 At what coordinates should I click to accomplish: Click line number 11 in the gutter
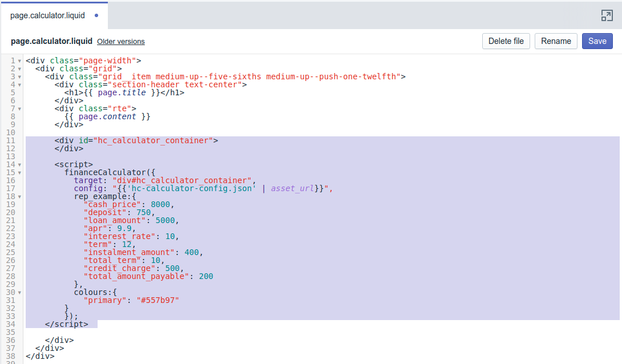coord(10,140)
